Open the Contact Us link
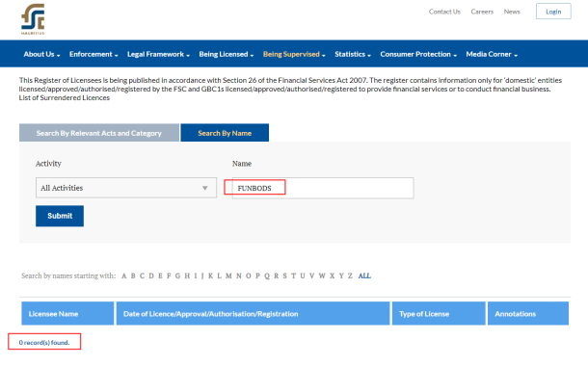 click(444, 12)
